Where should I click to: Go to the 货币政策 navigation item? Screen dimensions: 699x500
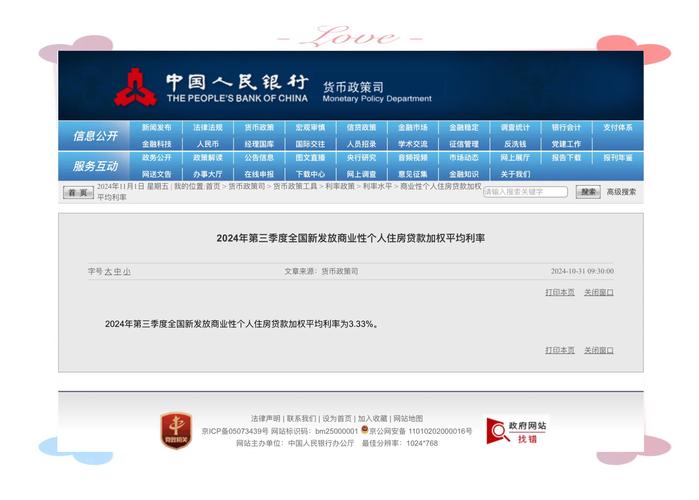pos(259,127)
